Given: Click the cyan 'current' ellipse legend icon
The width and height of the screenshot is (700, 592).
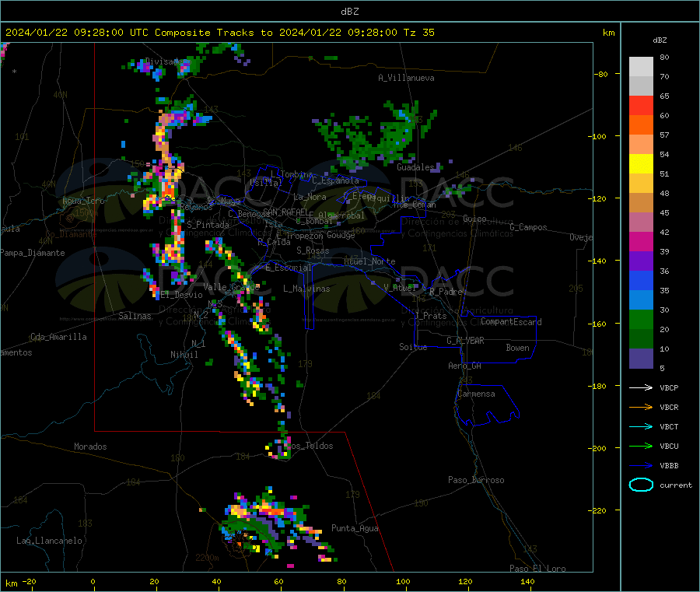Looking at the screenshot, I should pos(641,485).
